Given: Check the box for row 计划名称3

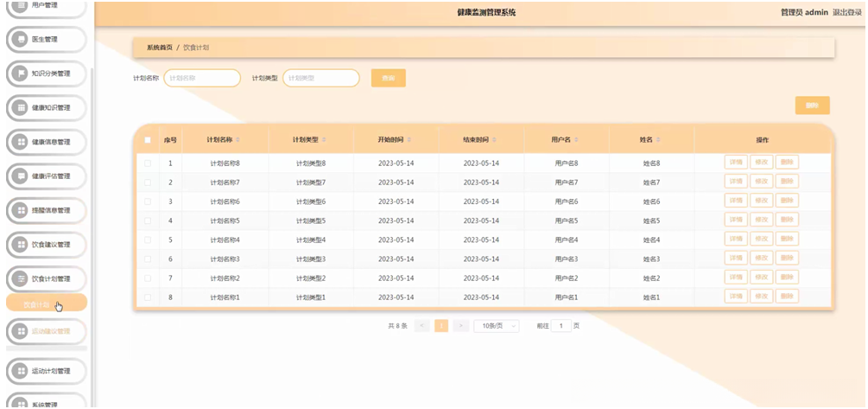Looking at the screenshot, I should [148, 259].
